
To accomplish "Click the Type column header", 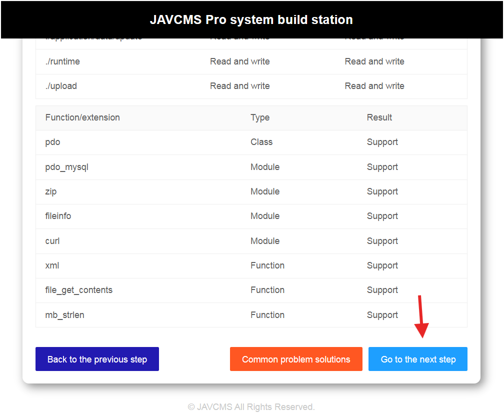I will pos(260,117).
